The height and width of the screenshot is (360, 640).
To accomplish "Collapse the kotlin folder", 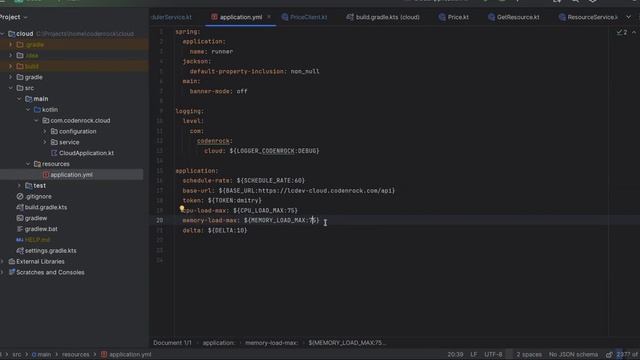I will 28,110.
